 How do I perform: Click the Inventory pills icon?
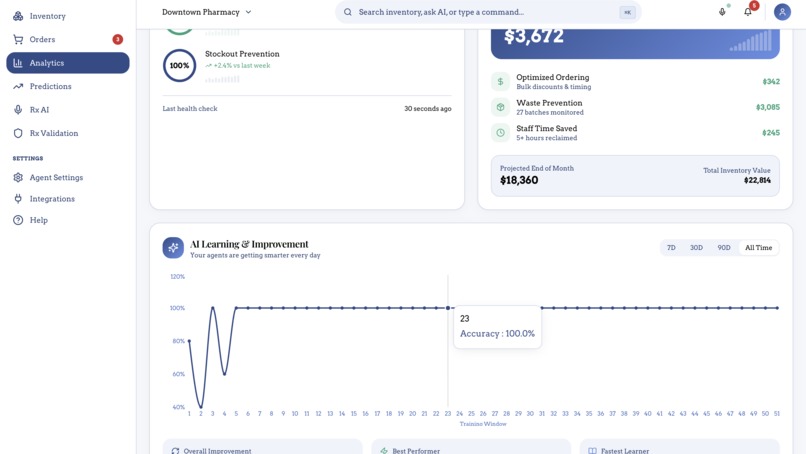(18, 16)
